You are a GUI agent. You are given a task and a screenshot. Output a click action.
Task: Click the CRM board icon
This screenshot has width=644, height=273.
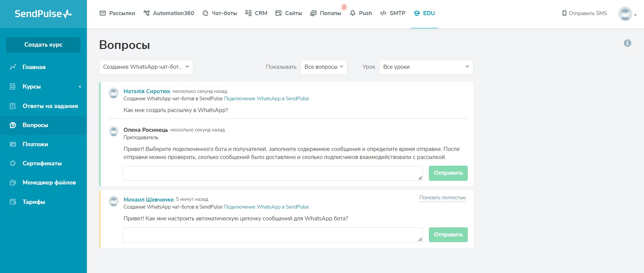248,13
